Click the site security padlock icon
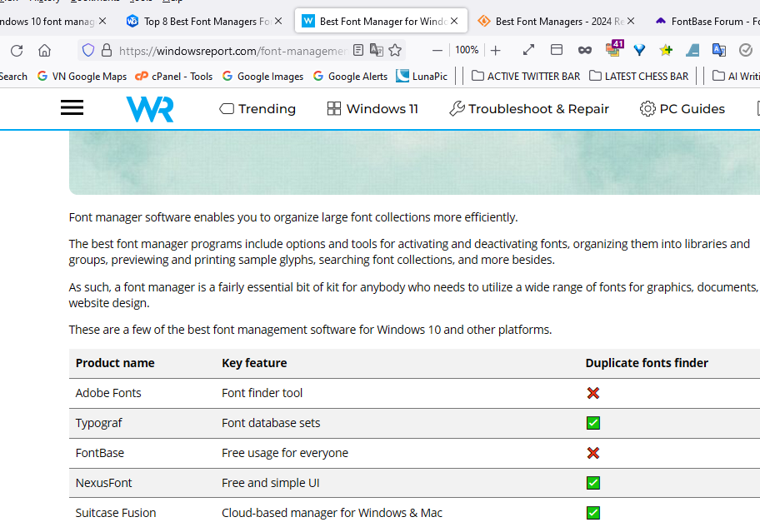This screenshot has height=532, width=760. point(107,50)
